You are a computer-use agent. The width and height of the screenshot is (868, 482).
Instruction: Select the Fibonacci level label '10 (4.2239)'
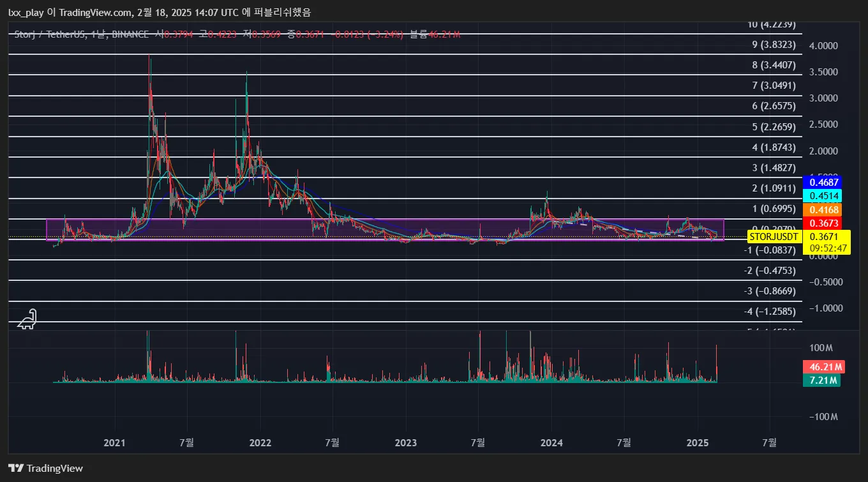772,24
